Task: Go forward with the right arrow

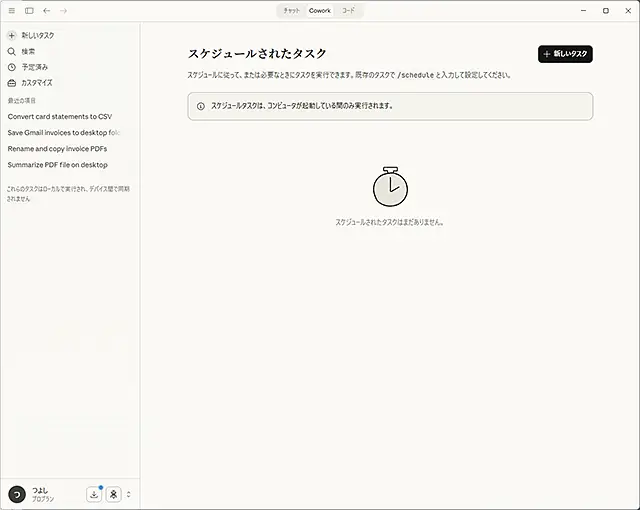Action: point(64,10)
